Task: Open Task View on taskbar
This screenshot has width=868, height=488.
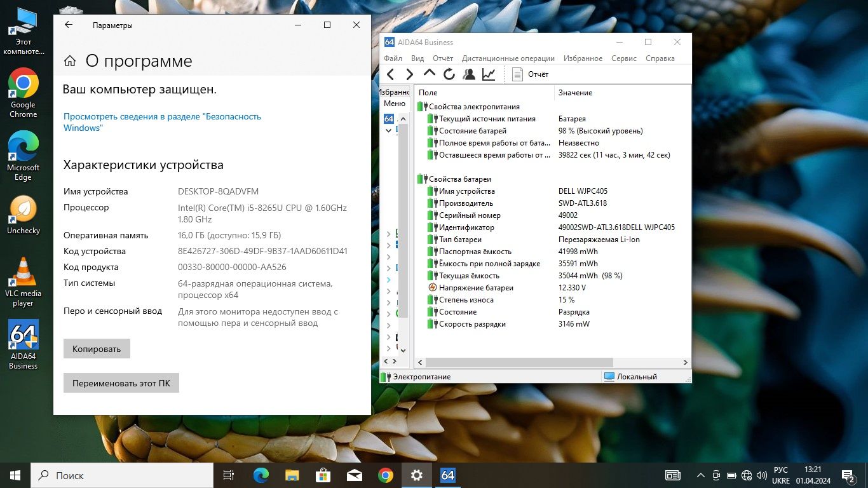Action: point(229,475)
